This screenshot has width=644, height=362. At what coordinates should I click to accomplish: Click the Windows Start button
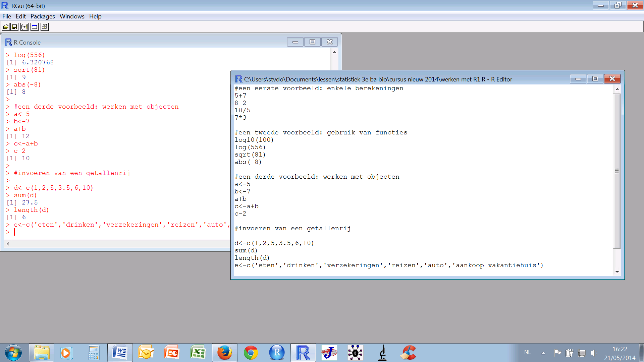click(13, 353)
